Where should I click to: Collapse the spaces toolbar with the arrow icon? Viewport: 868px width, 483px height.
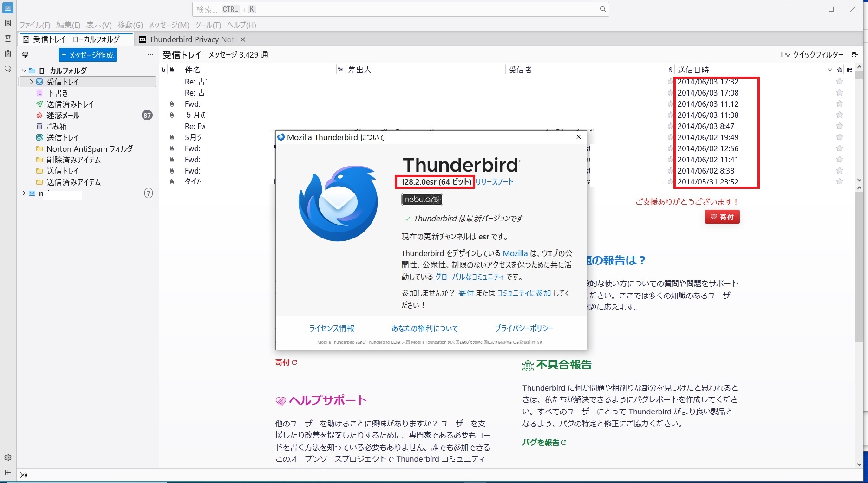click(x=8, y=473)
